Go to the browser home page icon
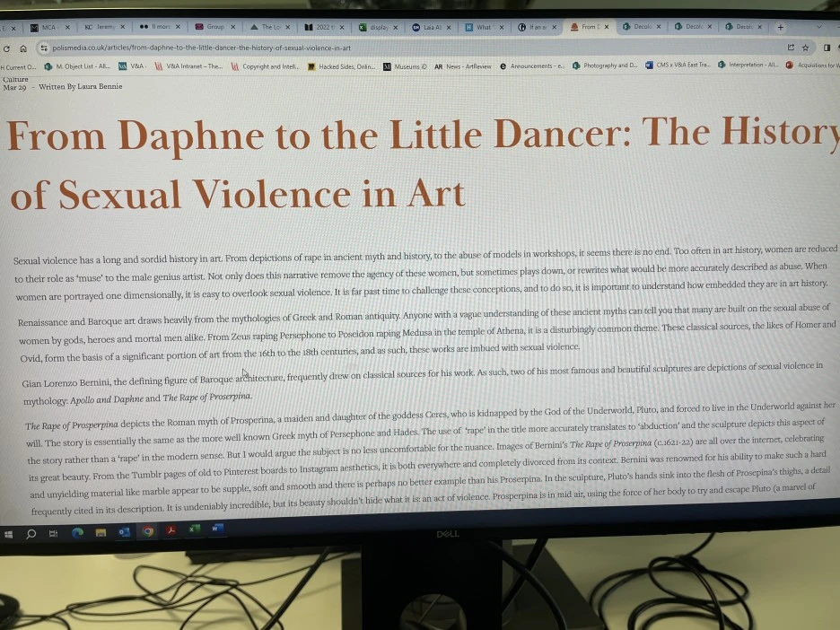 (x=23, y=48)
